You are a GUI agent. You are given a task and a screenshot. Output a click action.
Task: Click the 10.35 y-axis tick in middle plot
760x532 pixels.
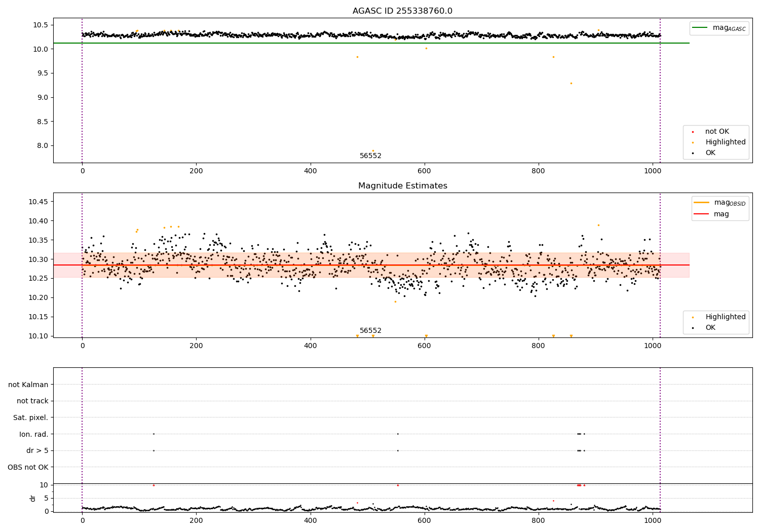point(39,240)
